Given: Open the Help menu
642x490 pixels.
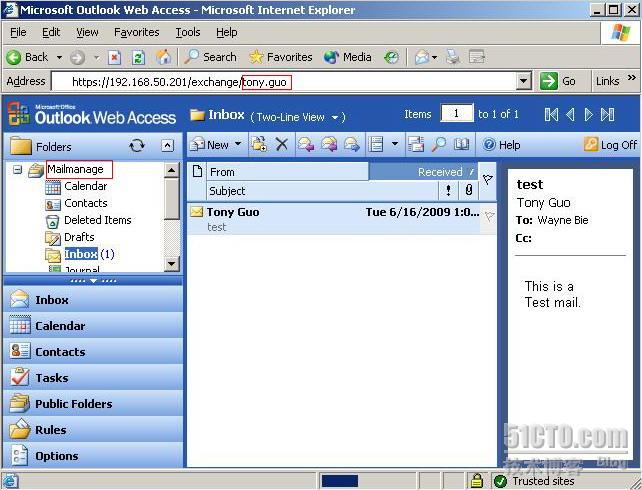Looking at the screenshot, I should [x=226, y=32].
